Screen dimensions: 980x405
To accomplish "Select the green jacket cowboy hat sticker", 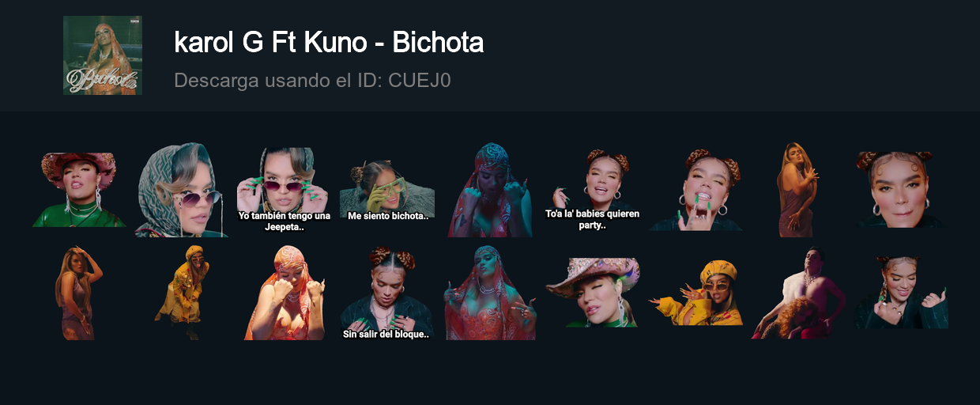I will point(79,190).
